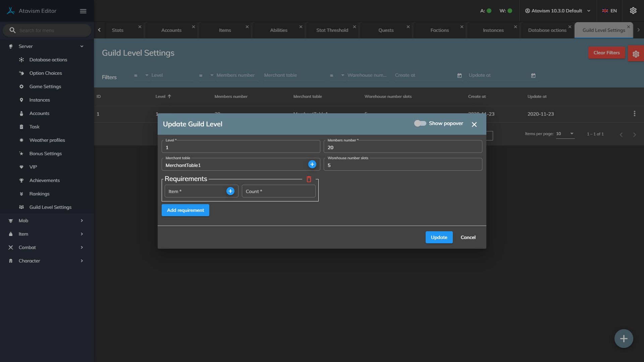Screen dimensions: 644x362
Task: Open Weather profiles in sidebar
Action: coord(47,140)
